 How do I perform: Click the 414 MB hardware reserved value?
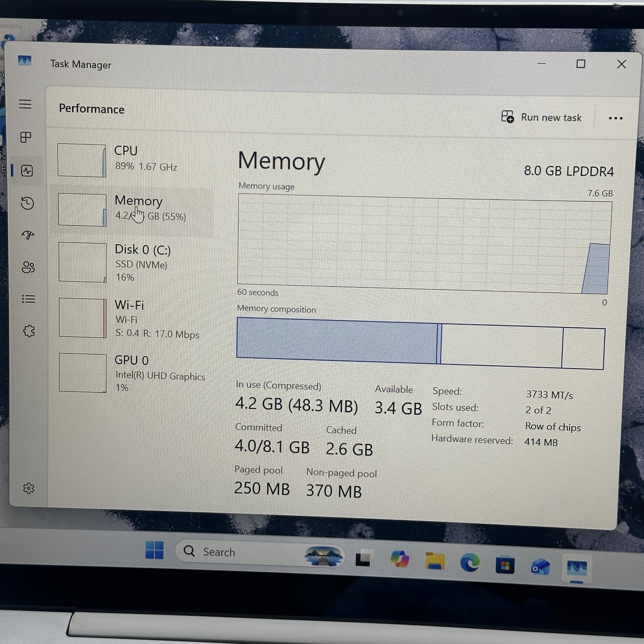pos(541,442)
